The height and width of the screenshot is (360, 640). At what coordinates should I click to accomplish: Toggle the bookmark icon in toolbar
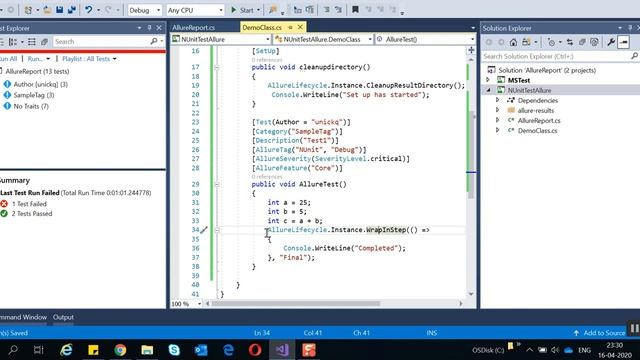coord(355,10)
